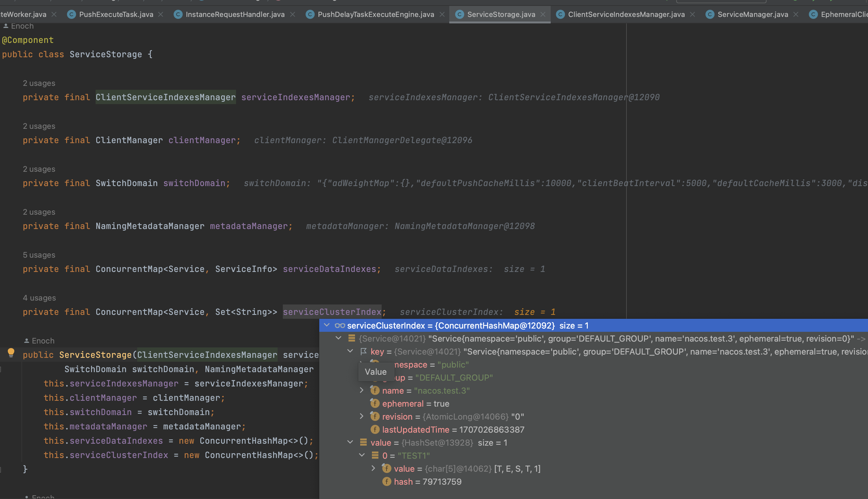Screen dimensions: 868x499
Task: Click the map entry icon of {Service@14021} row
Action: (x=352, y=339)
